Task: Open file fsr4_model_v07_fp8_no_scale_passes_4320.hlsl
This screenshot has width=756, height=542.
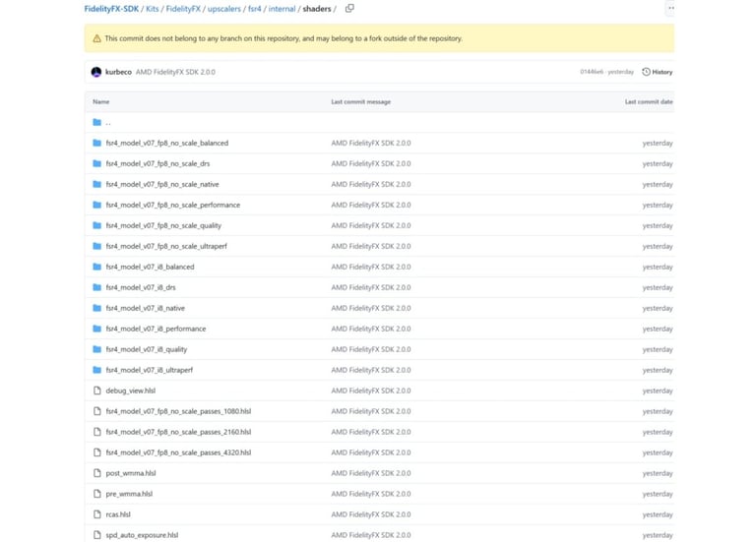Action: (x=178, y=452)
